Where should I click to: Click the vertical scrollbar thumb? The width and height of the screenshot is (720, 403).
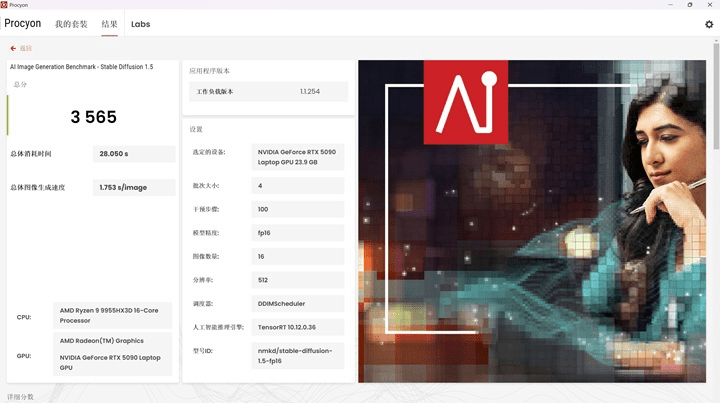tap(716, 95)
